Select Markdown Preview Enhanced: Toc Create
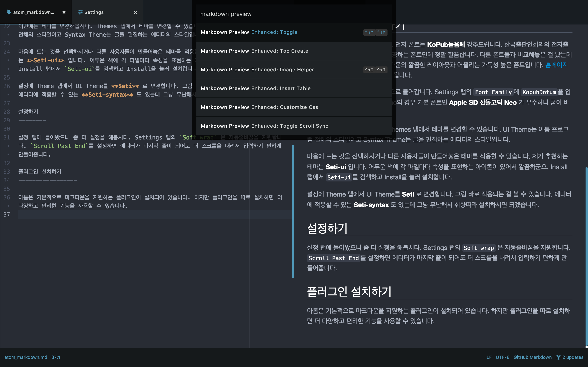 [254, 51]
